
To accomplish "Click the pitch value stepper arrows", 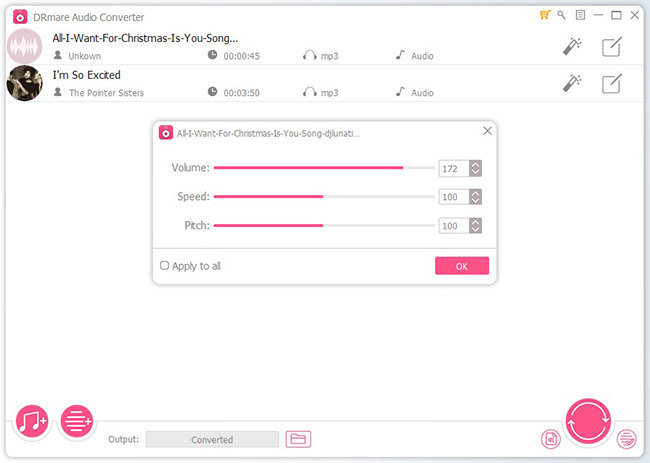I will tap(476, 226).
